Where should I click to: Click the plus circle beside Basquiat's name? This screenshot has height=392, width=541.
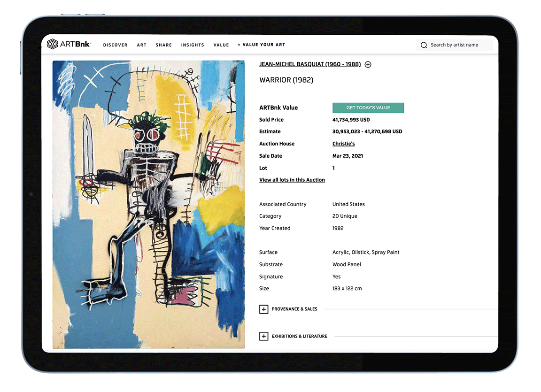click(368, 64)
